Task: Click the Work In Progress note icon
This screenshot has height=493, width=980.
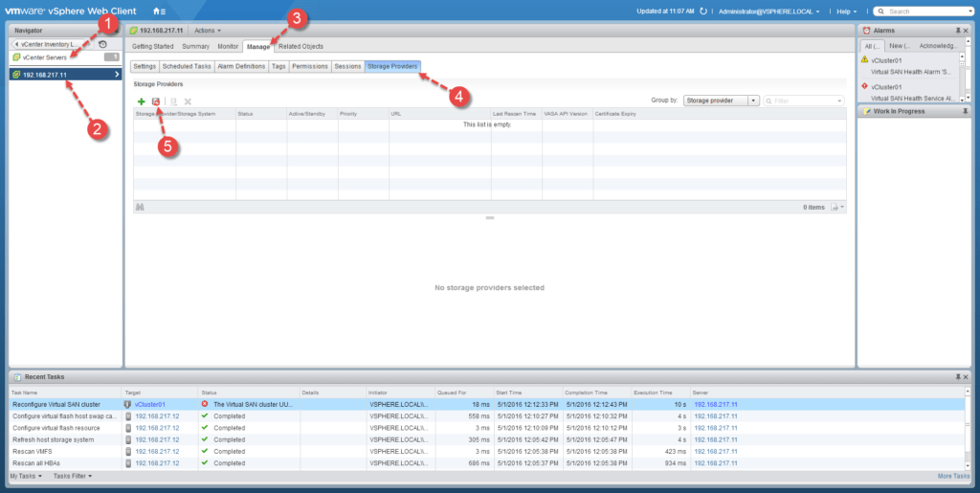Action: click(866, 111)
